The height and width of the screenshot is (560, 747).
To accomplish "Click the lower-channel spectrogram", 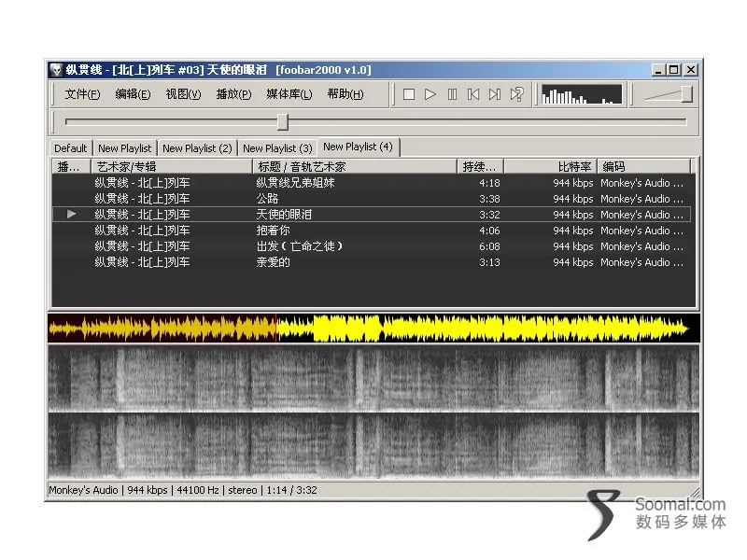I will click(x=373, y=445).
